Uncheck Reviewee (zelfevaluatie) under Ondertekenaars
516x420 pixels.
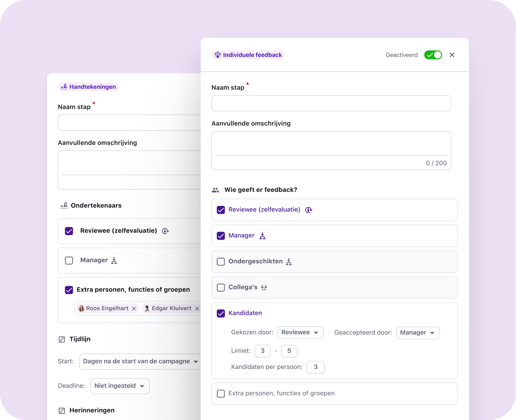click(69, 231)
